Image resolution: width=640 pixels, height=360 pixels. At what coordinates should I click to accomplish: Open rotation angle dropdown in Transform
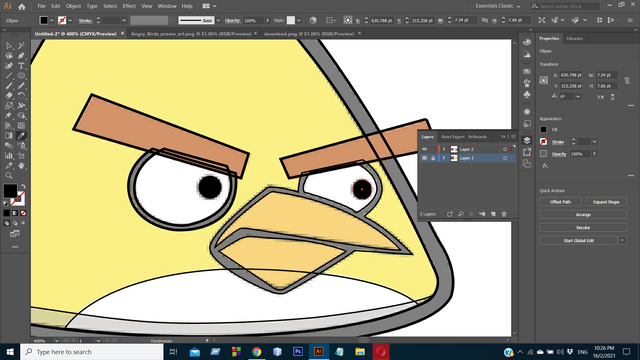point(578,97)
